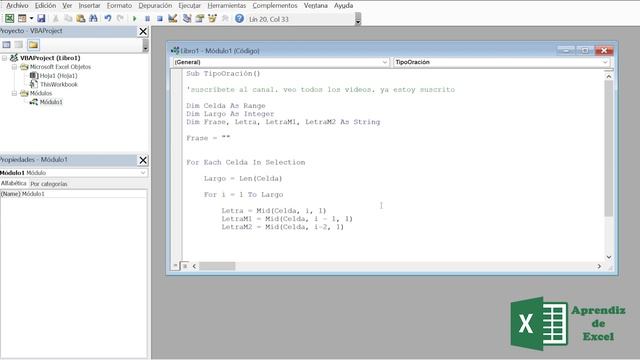The width and height of the screenshot is (640, 360).
Task: Toggle Procedure View button at code window bottom
Action: coord(176,266)
